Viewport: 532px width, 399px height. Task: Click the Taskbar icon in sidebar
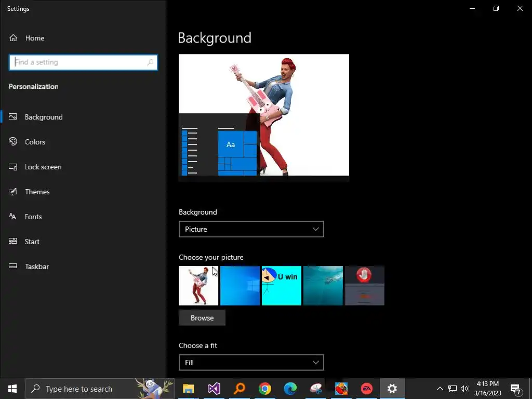[13, 266]
